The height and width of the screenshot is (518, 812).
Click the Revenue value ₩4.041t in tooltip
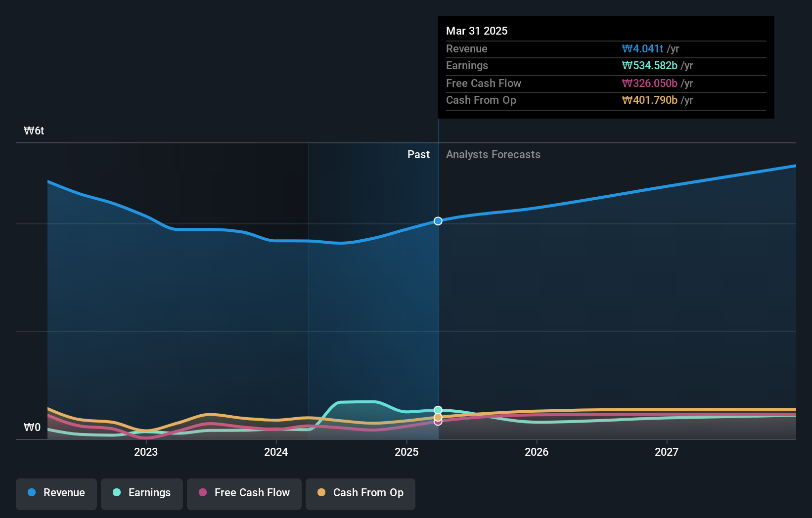pos(642,48)
